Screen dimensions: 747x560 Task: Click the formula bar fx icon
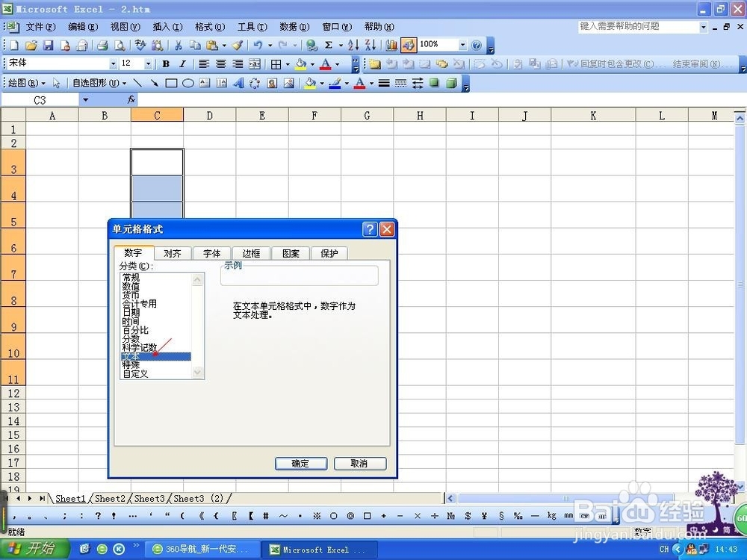coord(131,99)
